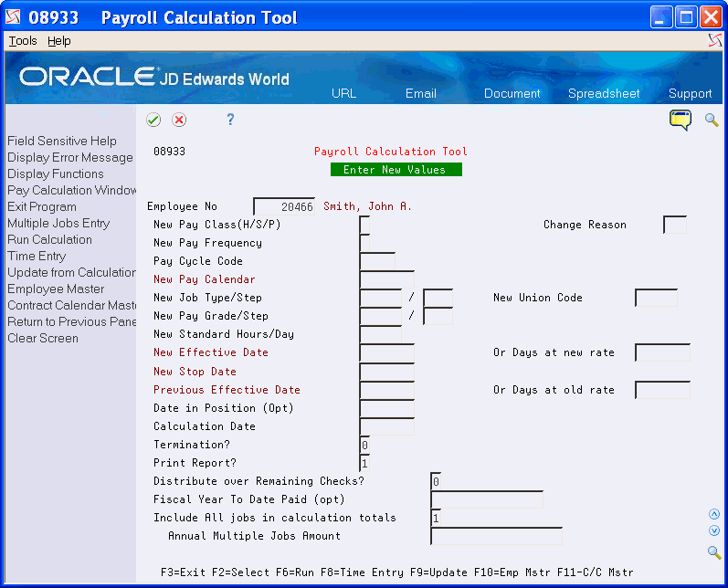This screenshot has width=728, height=588.
Task: Click the Calculation Date field
Action: (x=386, y=426)
